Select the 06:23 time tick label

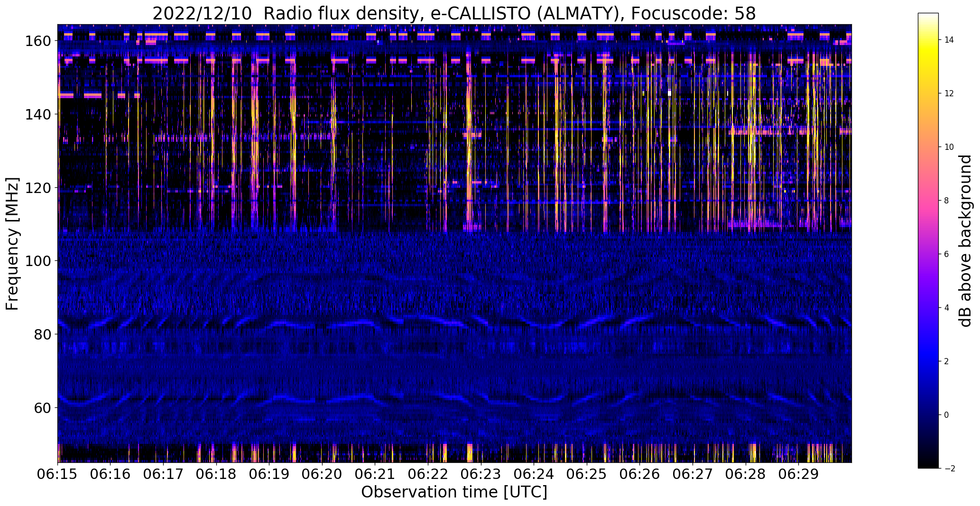pos(481,474)
